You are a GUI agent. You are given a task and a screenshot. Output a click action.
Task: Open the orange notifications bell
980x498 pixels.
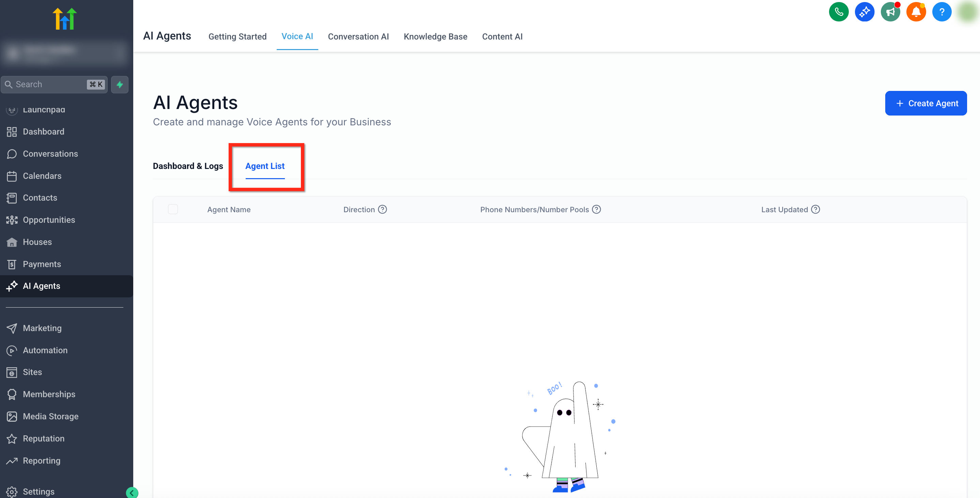(x=916, y=12)
